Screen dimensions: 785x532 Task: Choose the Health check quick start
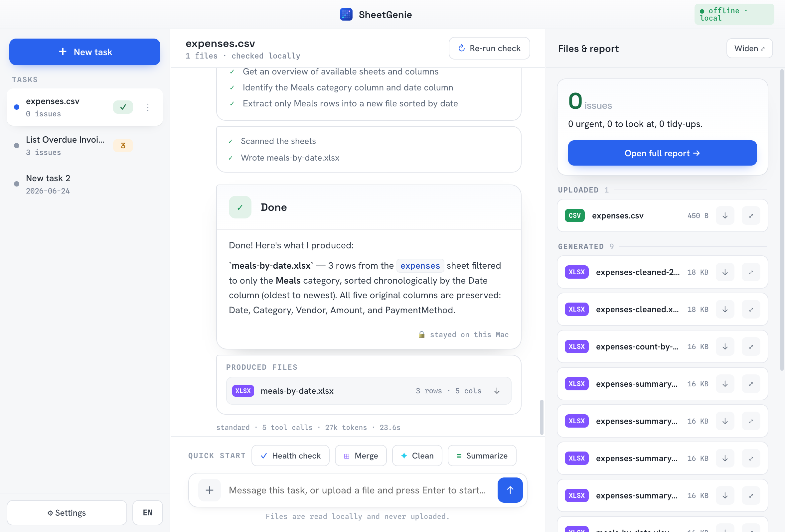(x=290, y=456)
